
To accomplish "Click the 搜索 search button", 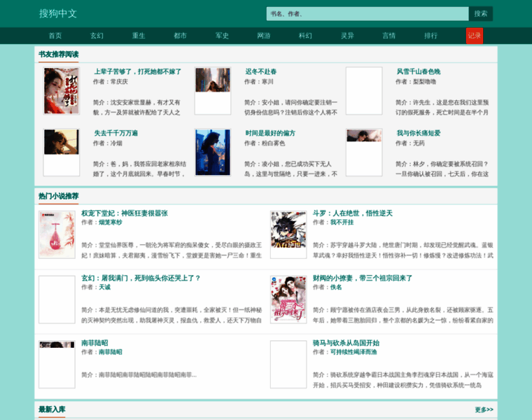I will click(x=480, y=14).
